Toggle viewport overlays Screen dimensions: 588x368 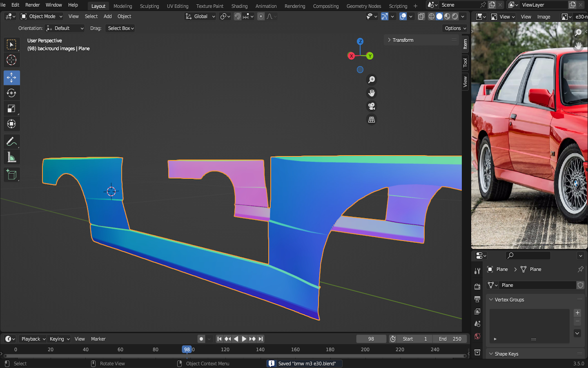click(403, 16)
